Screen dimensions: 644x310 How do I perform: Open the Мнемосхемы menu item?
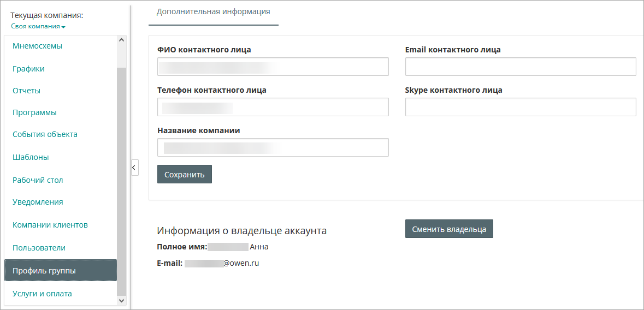pyautogui.click(x=37, y=46)
